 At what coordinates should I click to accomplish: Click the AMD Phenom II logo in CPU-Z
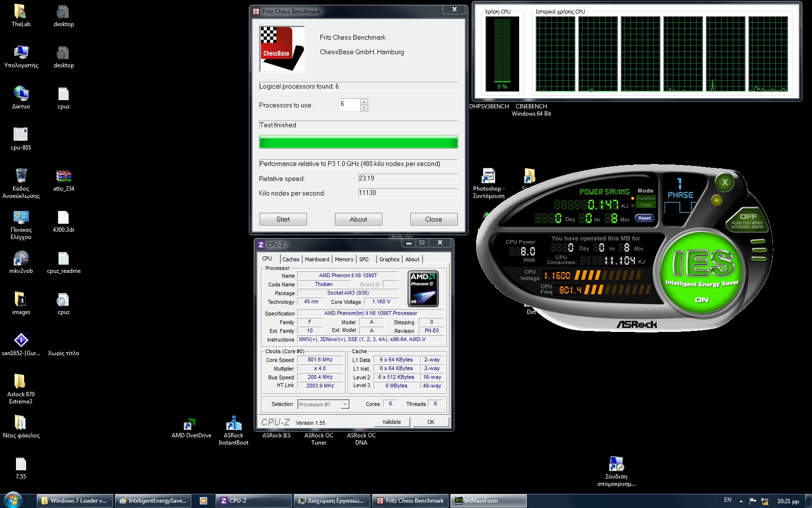[423, 289]
